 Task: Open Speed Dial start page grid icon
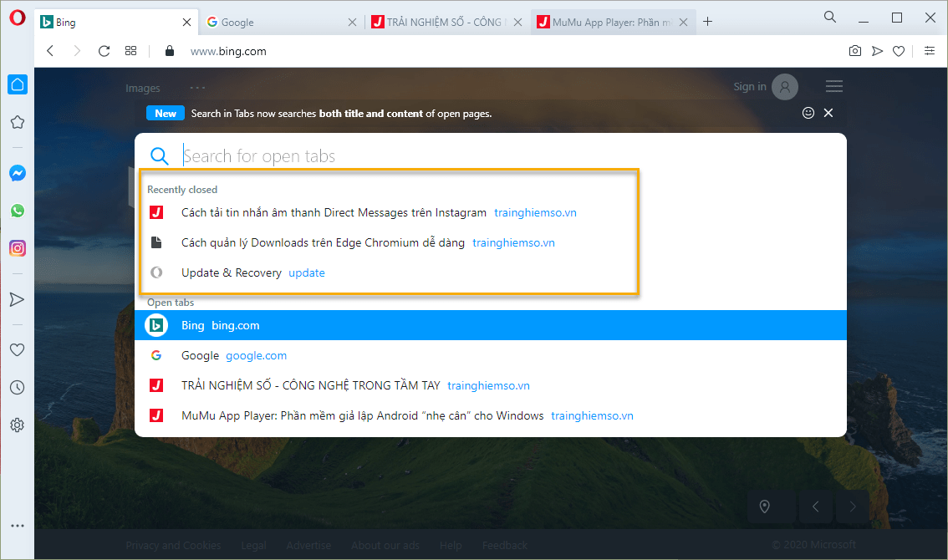[x=130, y=51]
